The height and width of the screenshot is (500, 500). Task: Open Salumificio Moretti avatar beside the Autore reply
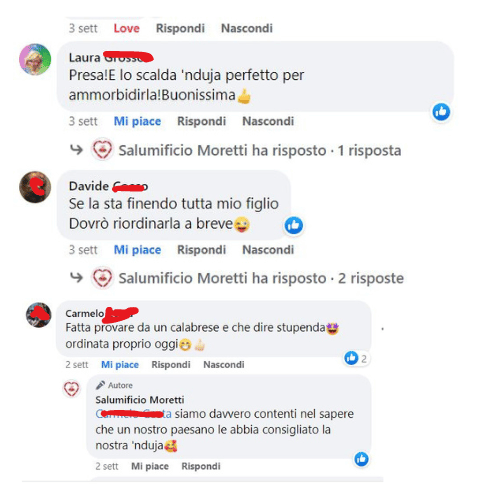click(x=71, y=389)
